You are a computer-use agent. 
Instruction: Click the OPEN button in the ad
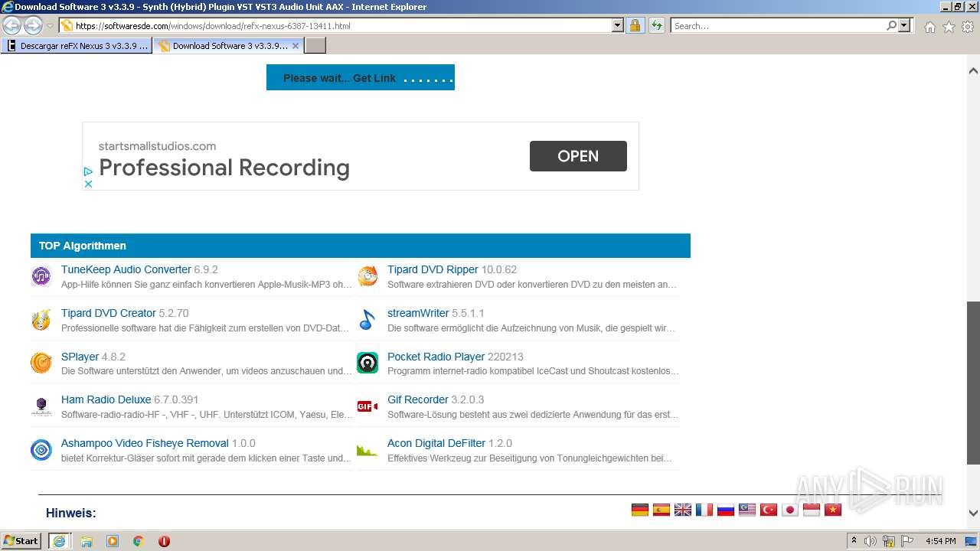pos(578,156)
